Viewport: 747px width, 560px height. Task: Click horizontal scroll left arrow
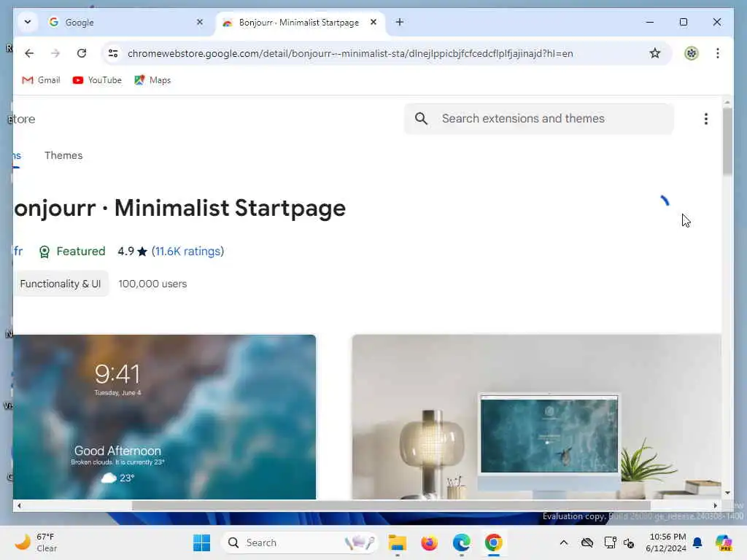pyautogui.click(x=19, y=506)
